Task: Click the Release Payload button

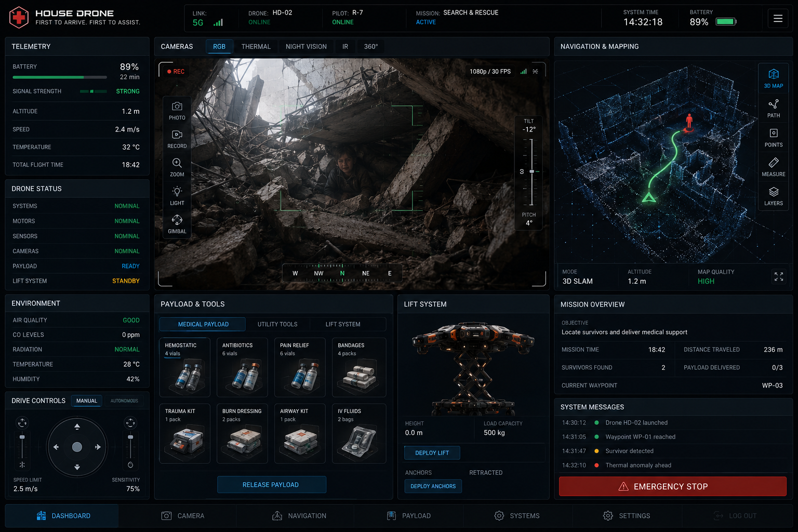Action: point(272,485)
